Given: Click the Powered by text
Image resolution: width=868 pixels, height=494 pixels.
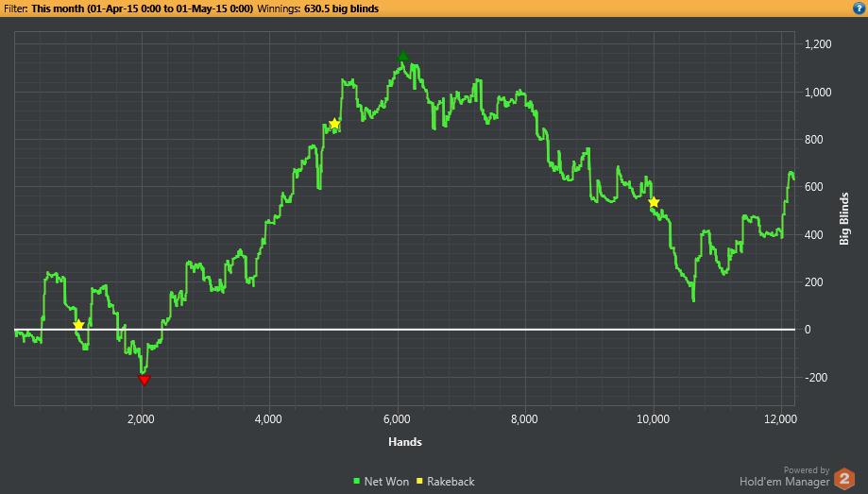Looking at the screenshot, I should [x=807, y=470].
